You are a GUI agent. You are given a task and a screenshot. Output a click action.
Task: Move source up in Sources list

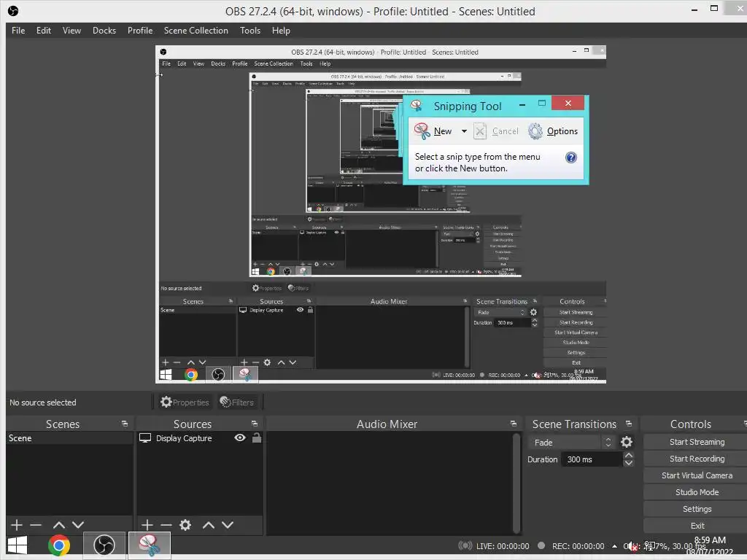click(x=209, y=525)
